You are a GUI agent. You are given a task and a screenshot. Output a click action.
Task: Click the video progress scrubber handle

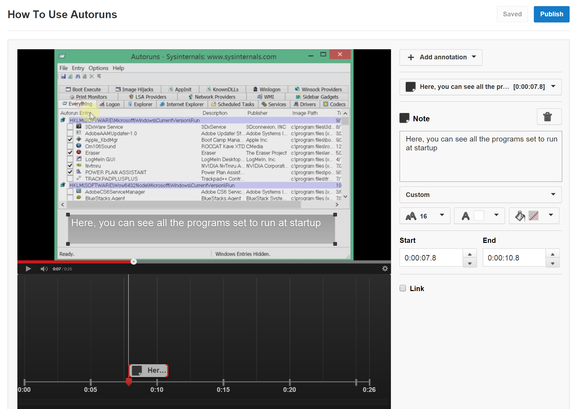click(134, 261)
